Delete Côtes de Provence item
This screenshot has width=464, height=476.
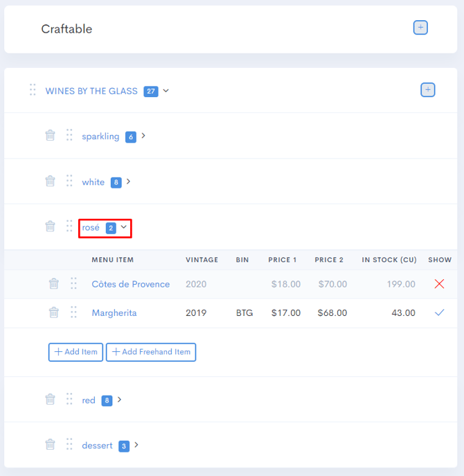click(53, 284)
